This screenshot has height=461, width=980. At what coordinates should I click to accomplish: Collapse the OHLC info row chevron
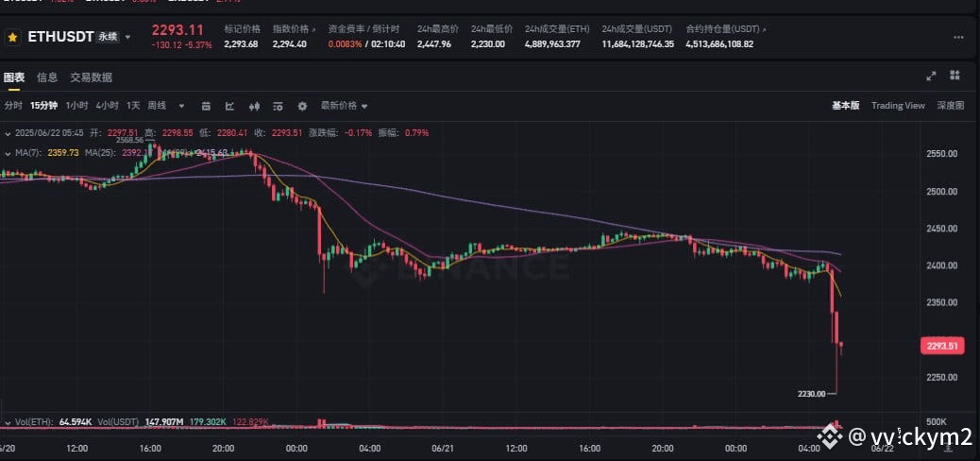coord(7,133)
